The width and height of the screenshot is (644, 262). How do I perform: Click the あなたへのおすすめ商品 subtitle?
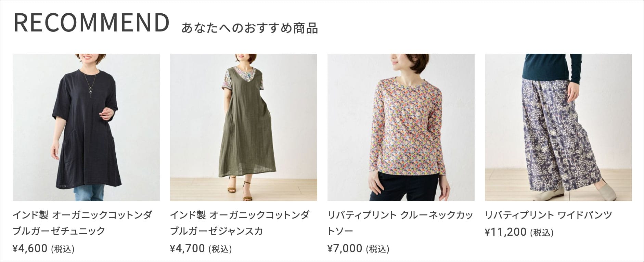click(x=250, y=28)
